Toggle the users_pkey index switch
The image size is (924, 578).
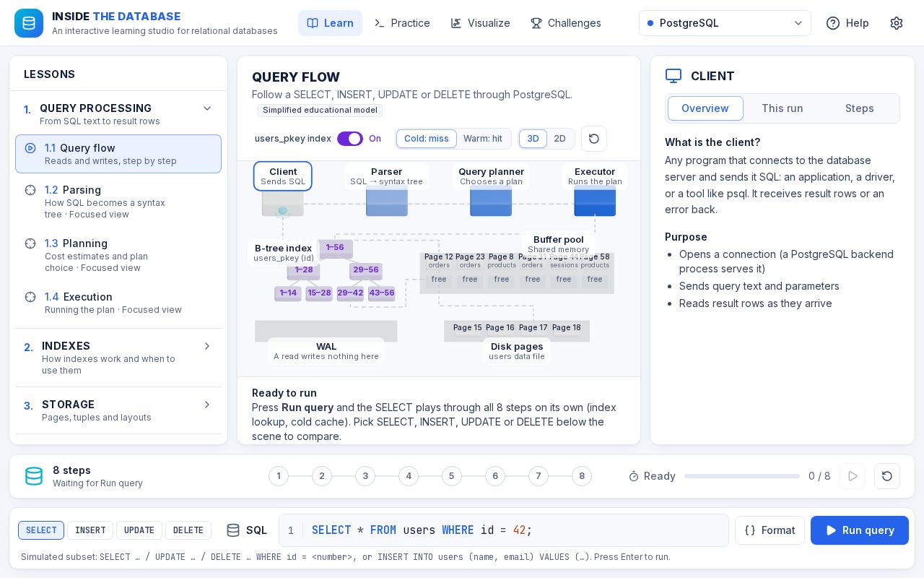pyautogui.click(x=350, y=139)
